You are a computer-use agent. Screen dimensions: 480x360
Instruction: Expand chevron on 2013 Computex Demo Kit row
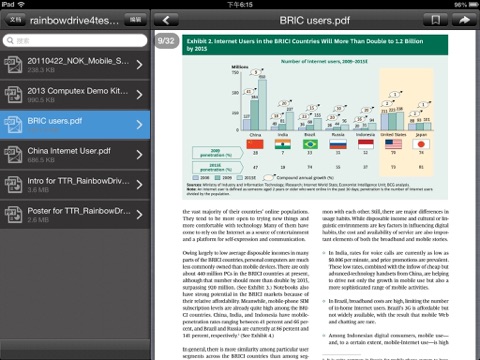pyautogui.click(x=139, y=95)
